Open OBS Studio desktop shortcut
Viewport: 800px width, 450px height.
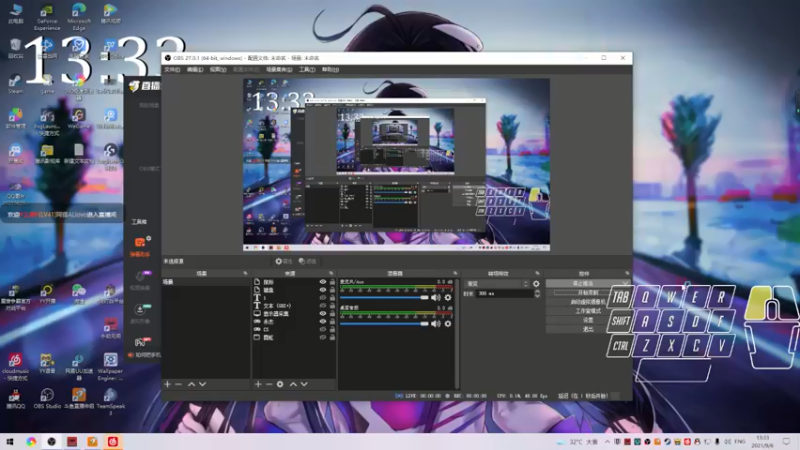(x=47, y=398)
